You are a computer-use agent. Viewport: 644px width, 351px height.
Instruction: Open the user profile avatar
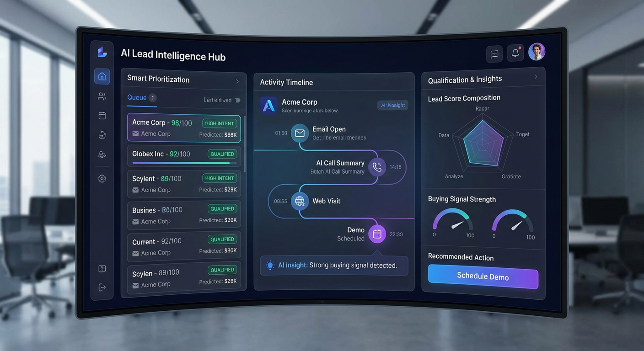point(537,52)
